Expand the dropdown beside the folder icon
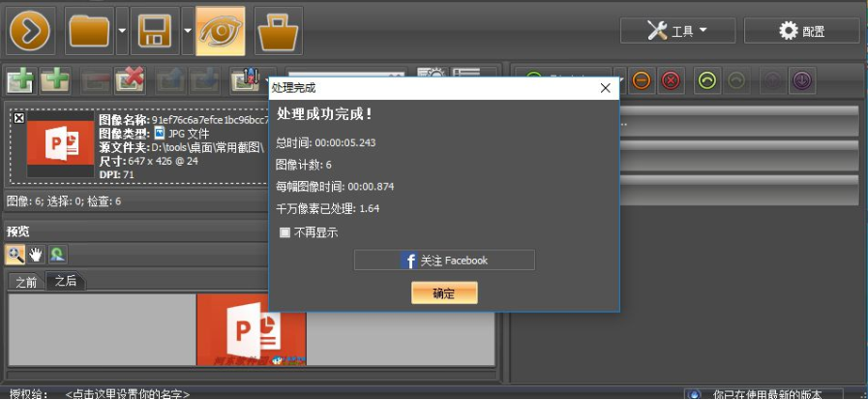 tap(122, 31)
